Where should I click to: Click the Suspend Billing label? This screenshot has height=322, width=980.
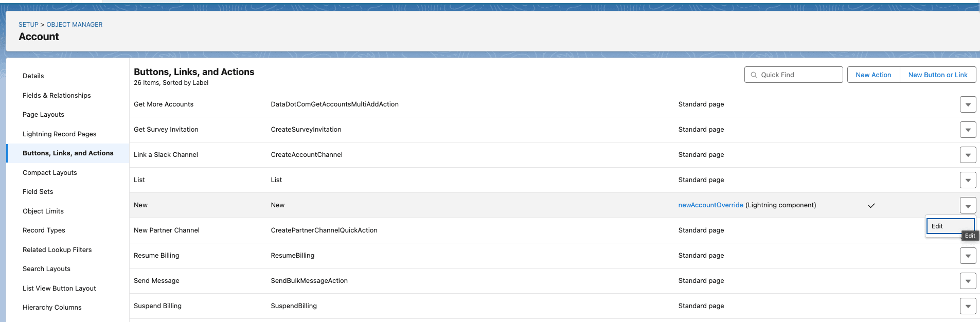coord(157,306)
